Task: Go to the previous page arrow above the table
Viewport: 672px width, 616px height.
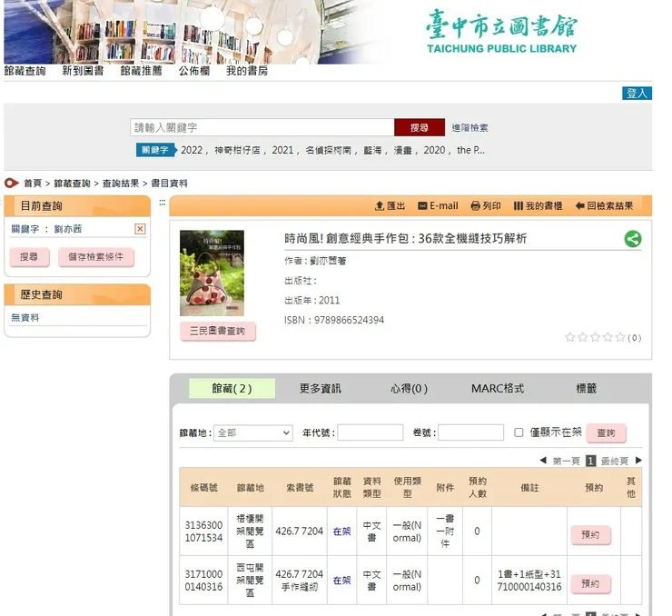Action: pos(543,461)
